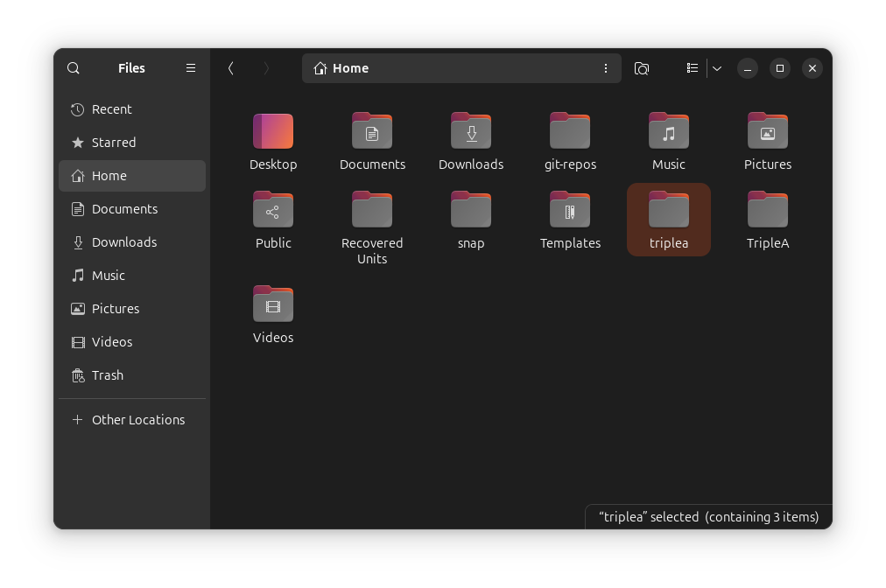Open Trash in the sidebar
Image resolution: width=886 pixels, height=588 pixels.
132,375
